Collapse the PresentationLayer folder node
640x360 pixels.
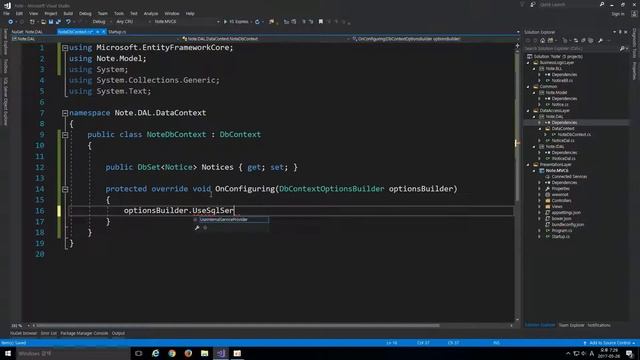click(529, 165)
